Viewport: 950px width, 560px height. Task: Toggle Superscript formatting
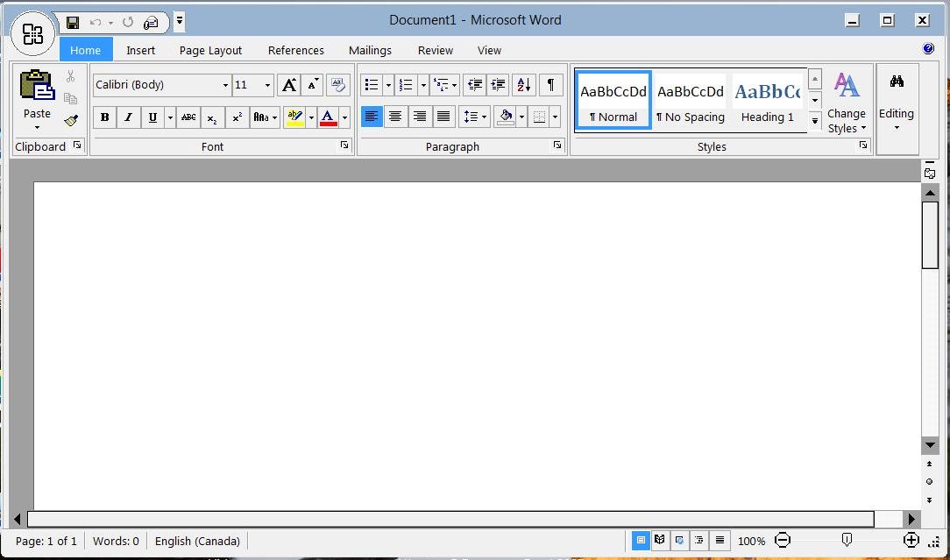tap(237, 117)
